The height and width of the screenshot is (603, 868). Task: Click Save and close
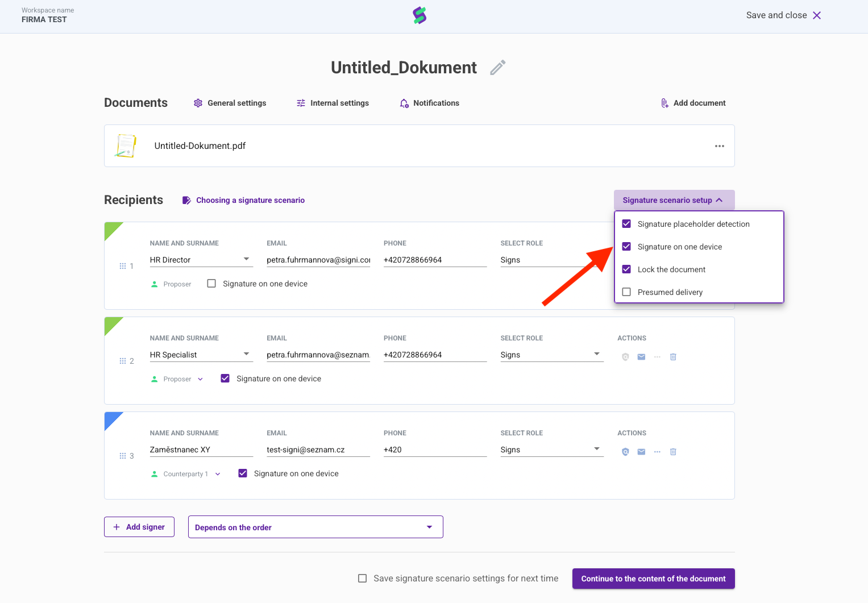click(x=776, y=15)
